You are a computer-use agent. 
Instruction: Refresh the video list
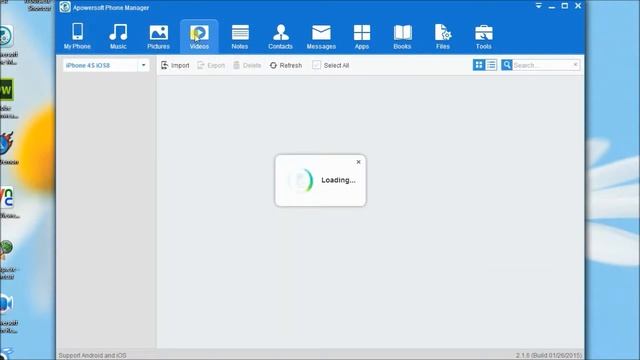tap(286, 65)
